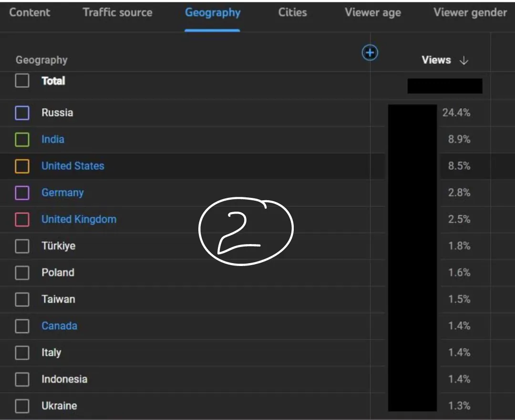Screen dimensions: 515x420
Task: Check the Canada checkbox
Action: 22,326
